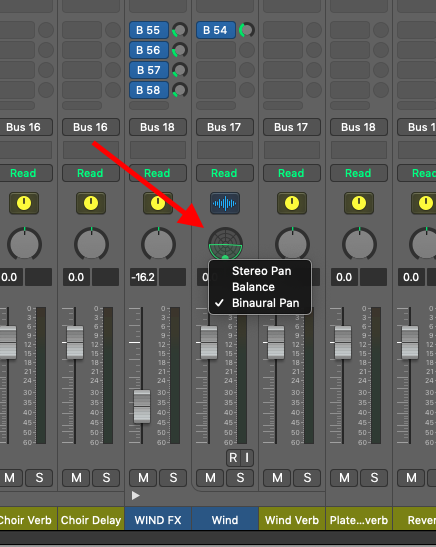Click the pan knob on Plate...verb channel
Screen dimensions: 436x547
point(359,244)
